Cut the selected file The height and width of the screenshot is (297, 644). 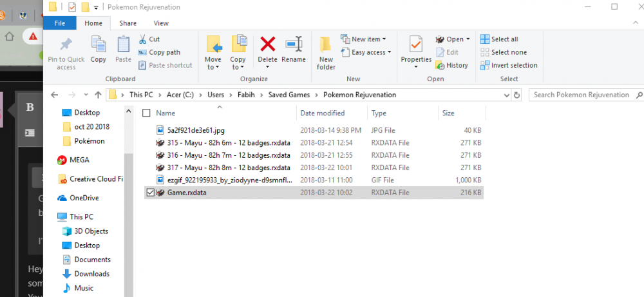tap(149, 39)
